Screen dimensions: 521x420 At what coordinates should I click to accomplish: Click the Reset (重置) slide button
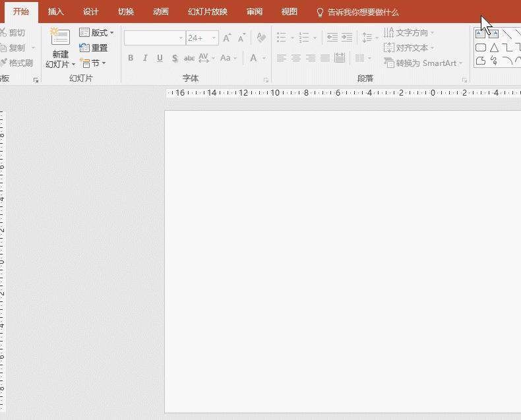tap(93, 48)
